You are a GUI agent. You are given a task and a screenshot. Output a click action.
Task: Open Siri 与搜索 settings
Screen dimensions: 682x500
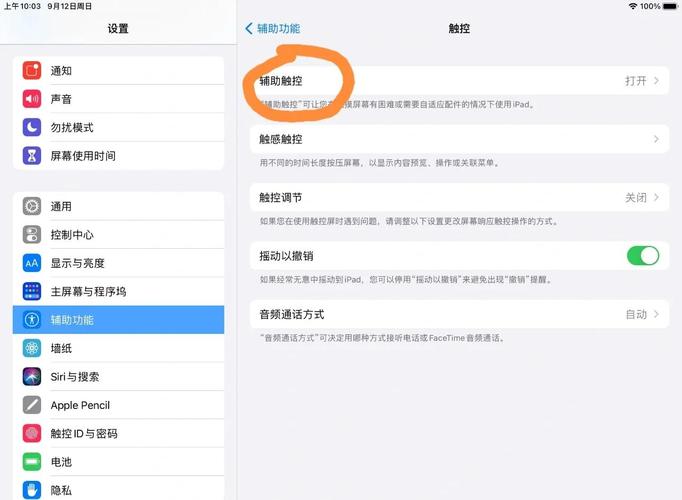tap(118, 377)
